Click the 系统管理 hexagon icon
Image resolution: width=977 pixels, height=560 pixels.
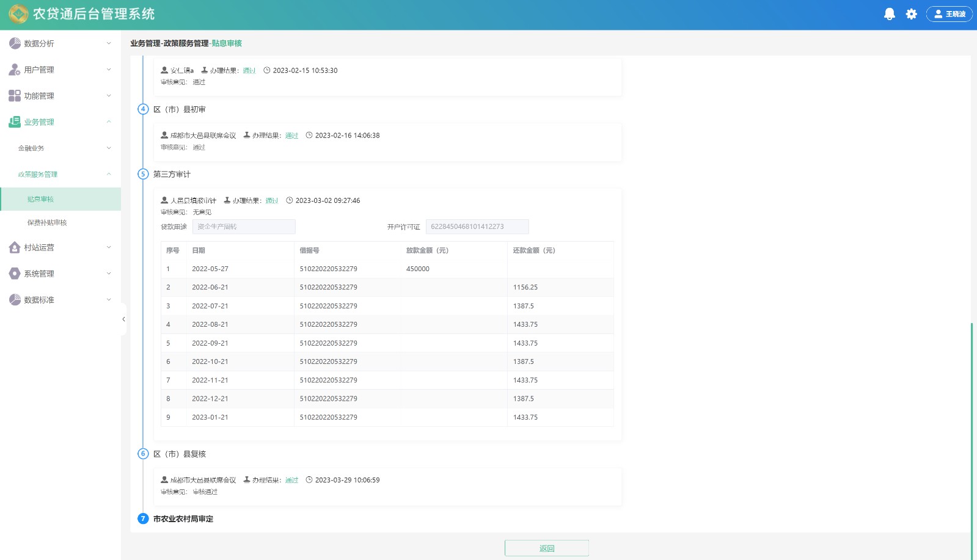[x=15, y=274]
